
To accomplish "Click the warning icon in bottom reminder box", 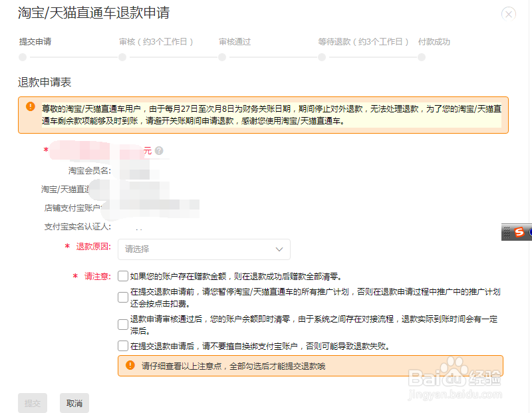I will tap(130, 365).
